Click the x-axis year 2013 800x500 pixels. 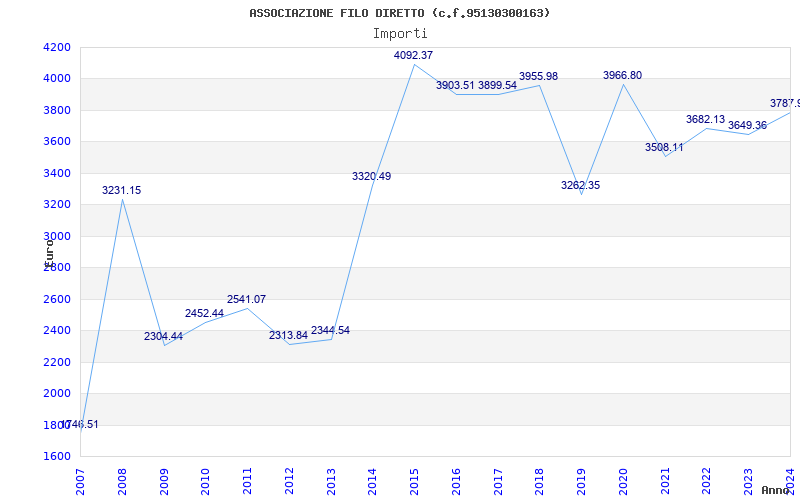tap(331, 481)
